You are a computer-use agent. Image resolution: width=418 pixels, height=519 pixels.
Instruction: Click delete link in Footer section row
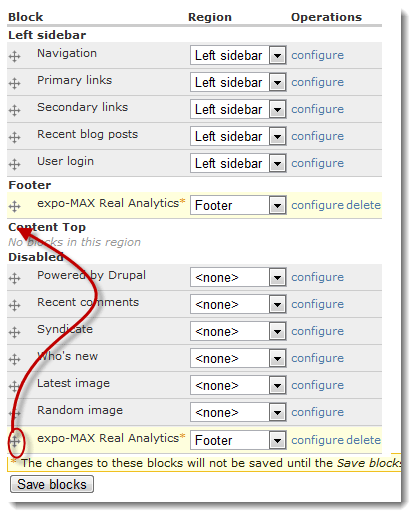(363, 205)
